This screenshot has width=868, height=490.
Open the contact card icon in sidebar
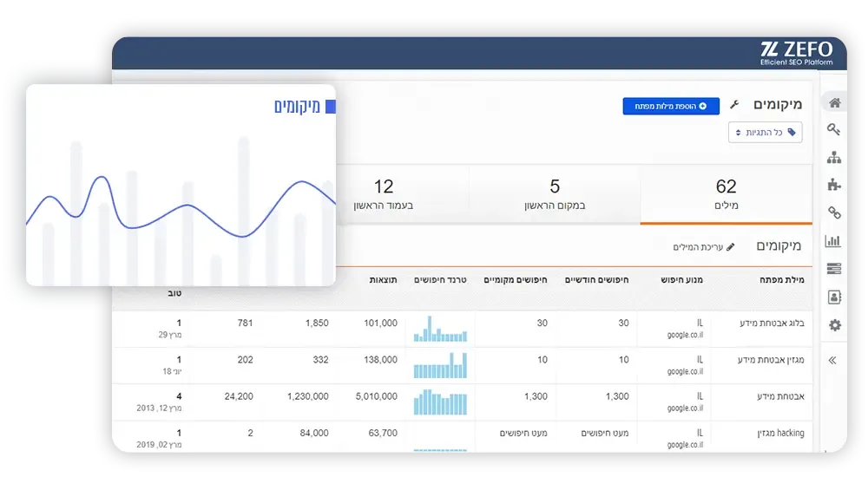pos(834,297)
